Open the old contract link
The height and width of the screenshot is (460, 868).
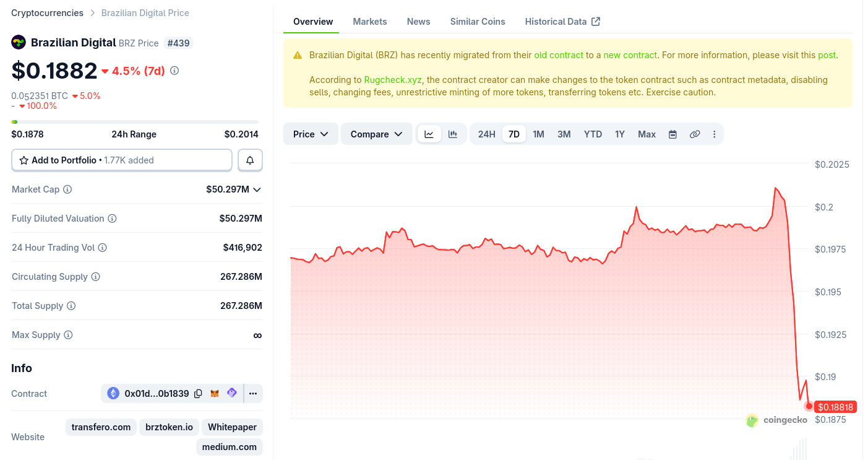(559, 55)
